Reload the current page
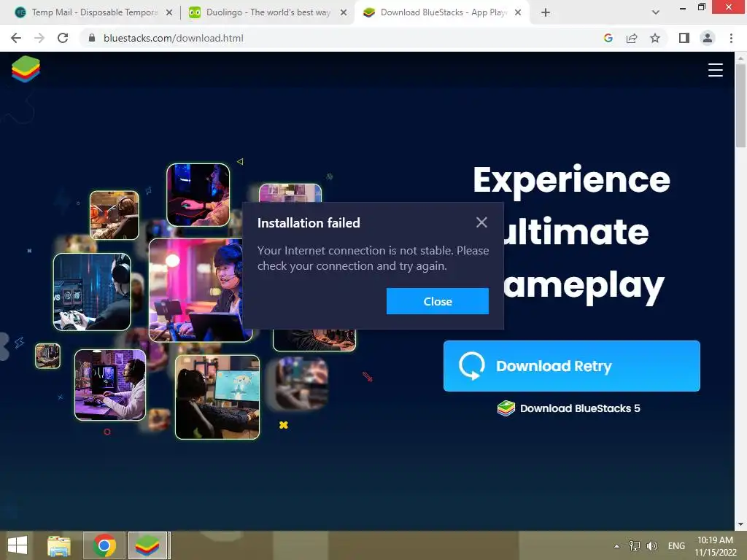Image resolution: width=747 pixels, height=560 pixels. click(x=63, y=38)
